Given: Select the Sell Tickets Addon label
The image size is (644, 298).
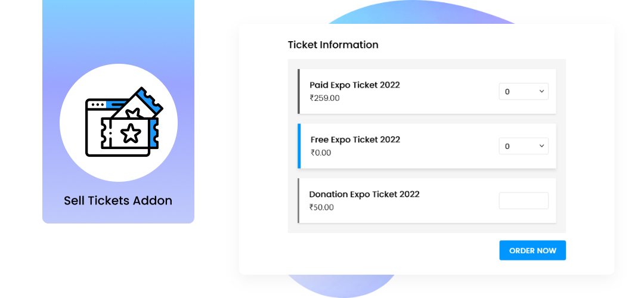Looking at the screenshot, I should click(x=118, y=201).
